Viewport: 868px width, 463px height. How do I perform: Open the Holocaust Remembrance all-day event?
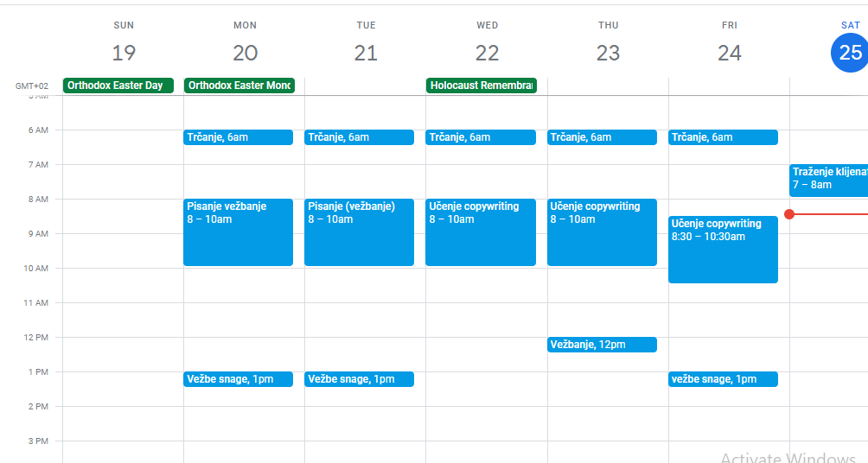(482, 86)
